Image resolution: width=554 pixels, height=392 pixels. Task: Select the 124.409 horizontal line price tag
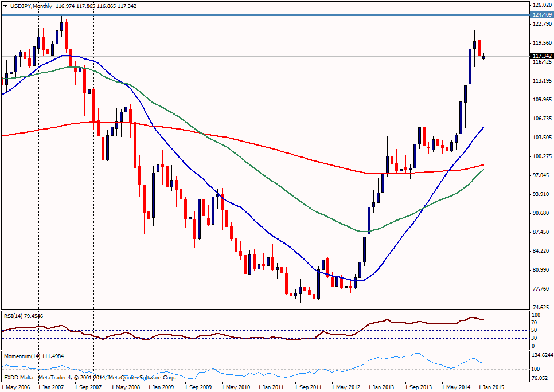(x=541, y=15)
